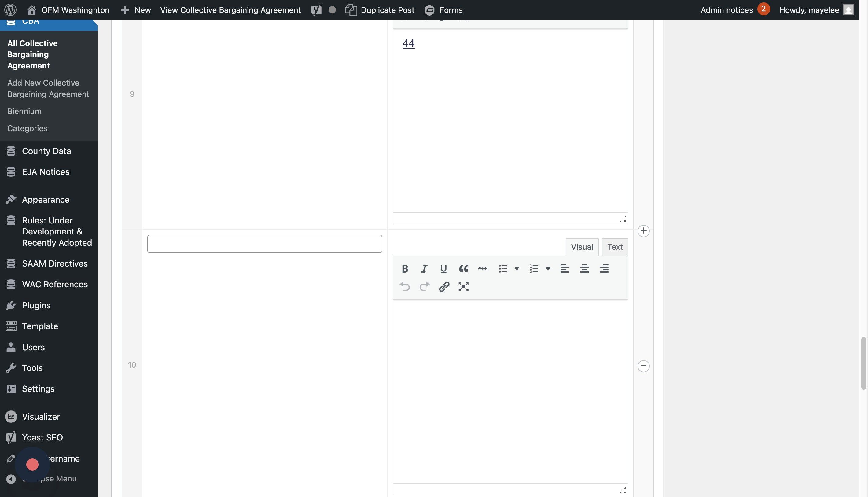
Task: Click the undo arrow in editor
Action: pos(405,287)
